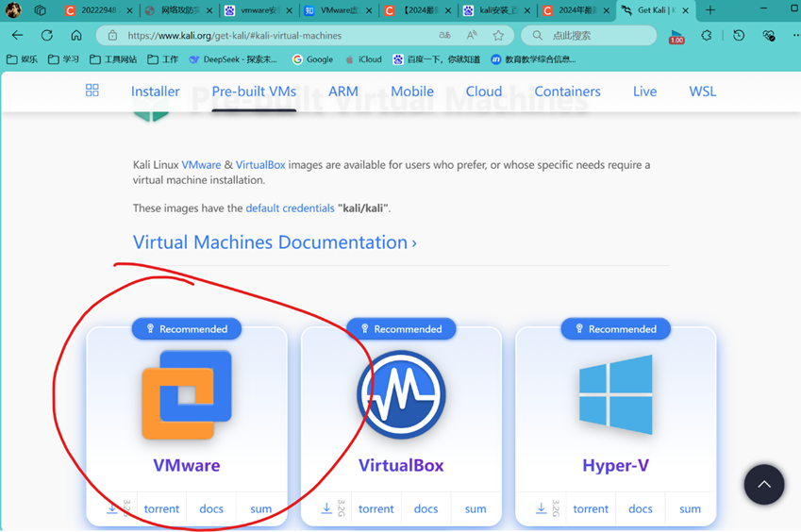Open Virtual Machines Documentation link

click(275, 242)
